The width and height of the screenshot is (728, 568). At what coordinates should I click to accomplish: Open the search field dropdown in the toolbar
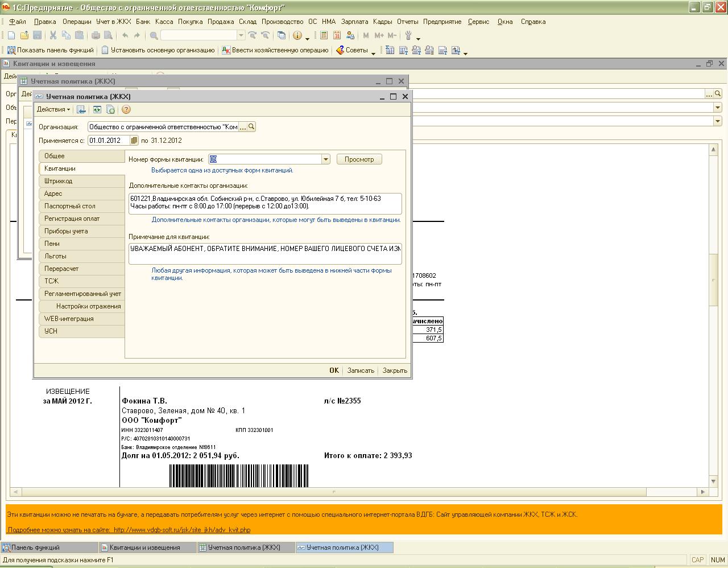tap(241, 35)
